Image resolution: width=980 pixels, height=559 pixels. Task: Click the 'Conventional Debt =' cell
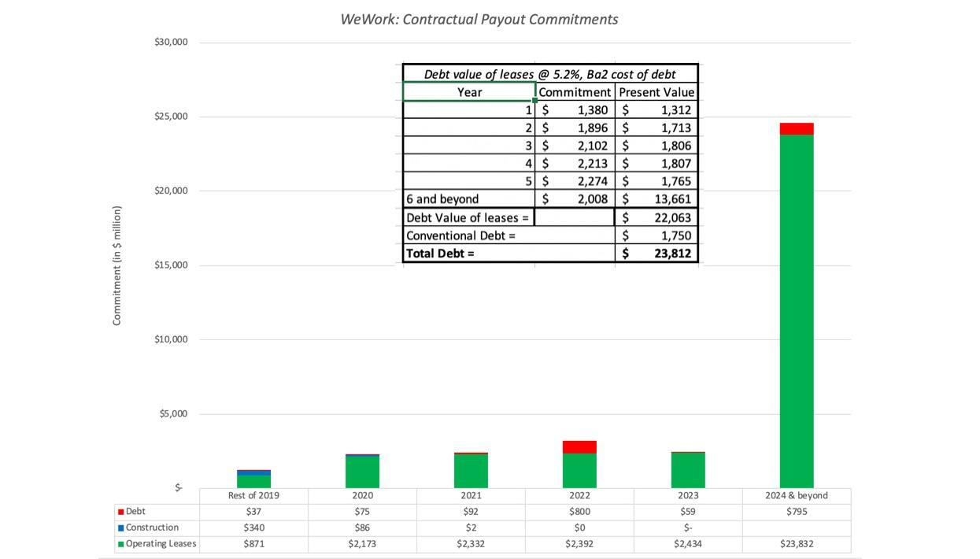508,235
